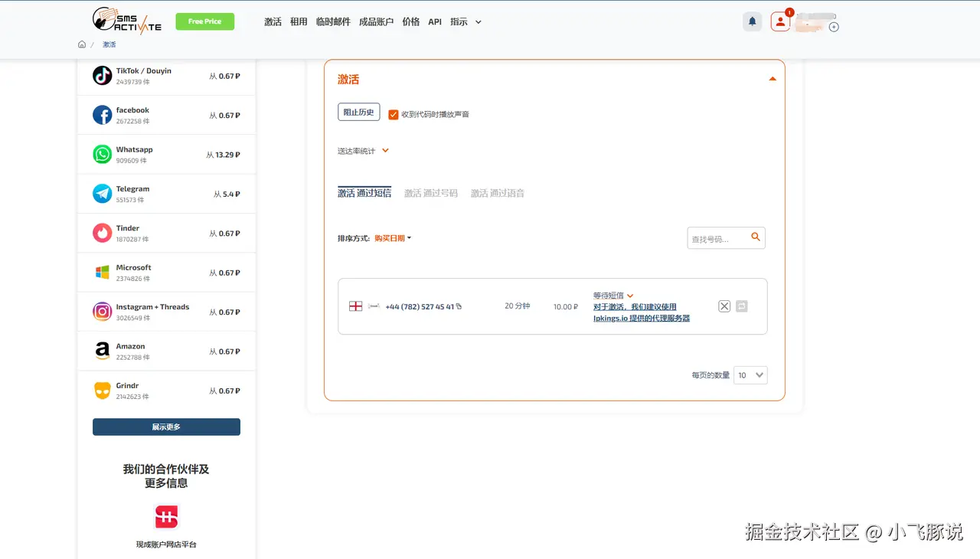This screenshot has width=980, height=559.
Task: Click the plus icon beside the balance
Action: point(835,27)
